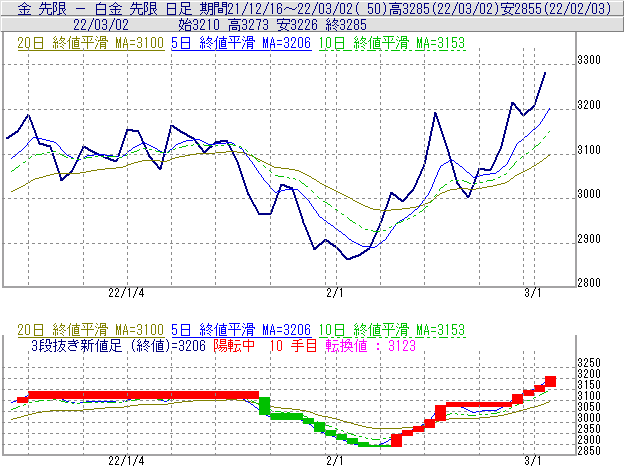Click the '3000' axis label on upper chart
Viewport: 624px width, 475px height.
click(x=589, y=194)
